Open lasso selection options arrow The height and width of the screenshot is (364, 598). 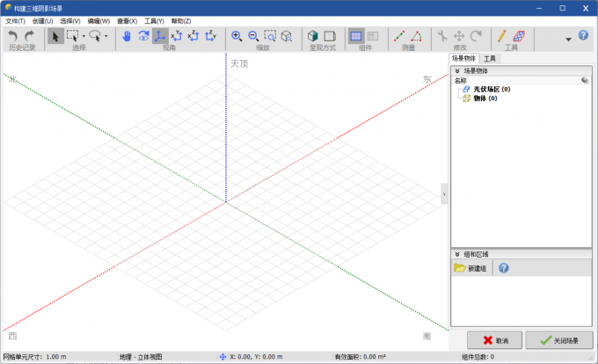[106, 37]
